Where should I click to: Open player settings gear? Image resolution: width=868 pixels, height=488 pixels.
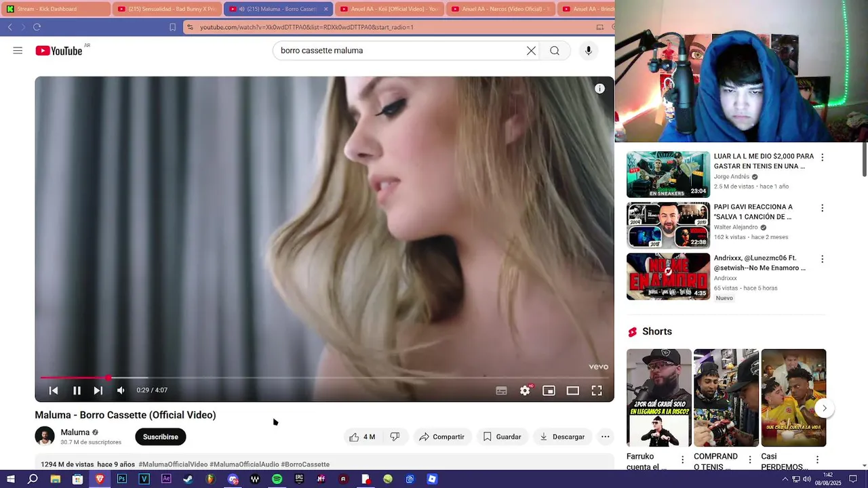pos(525,390)
